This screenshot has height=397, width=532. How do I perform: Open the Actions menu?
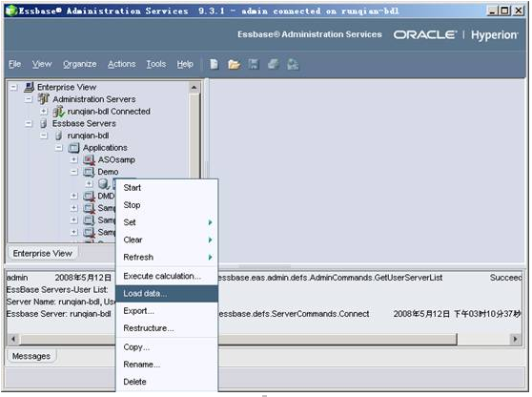[x=121, y=64]
